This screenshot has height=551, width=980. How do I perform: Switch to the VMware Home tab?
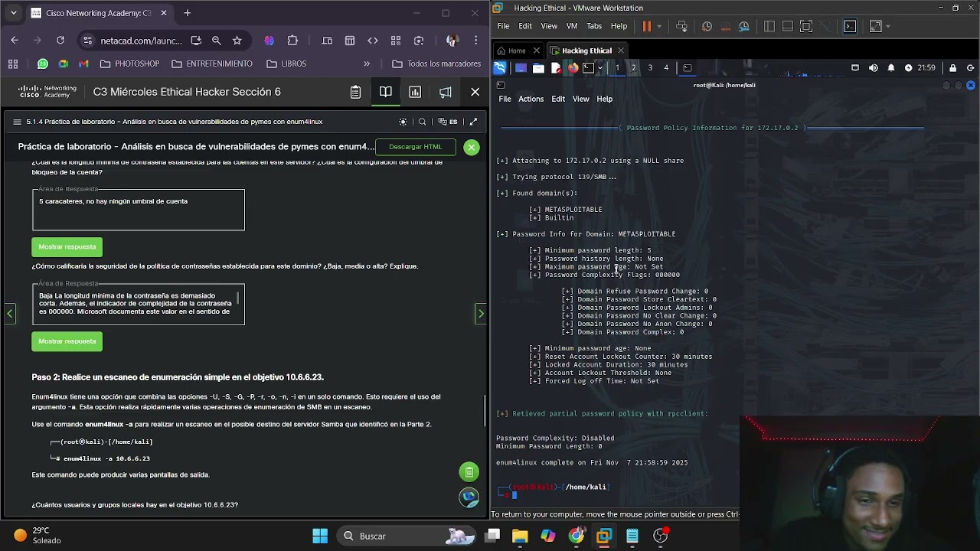(x=517, y=51)
